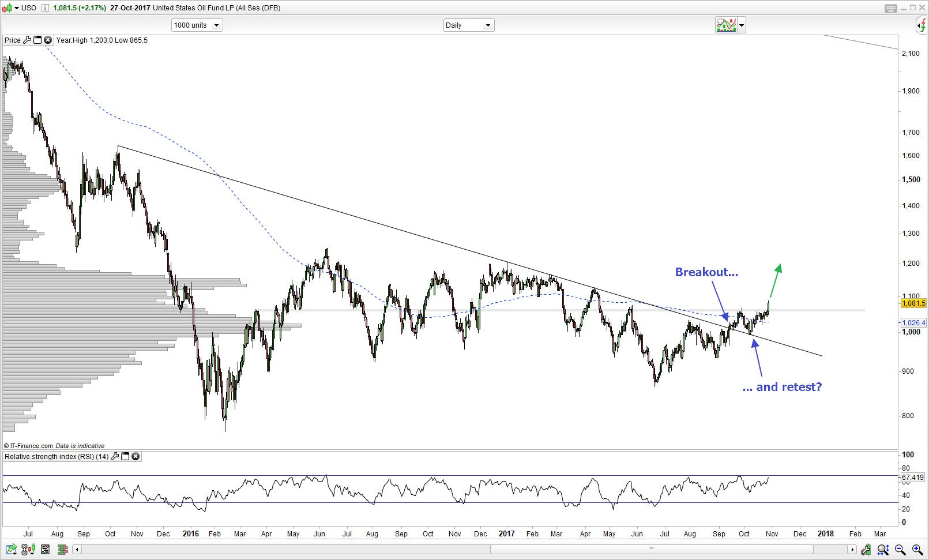Click the zoom out magnifier icon
Screen dimensions: 929x560
click(900, 550)
